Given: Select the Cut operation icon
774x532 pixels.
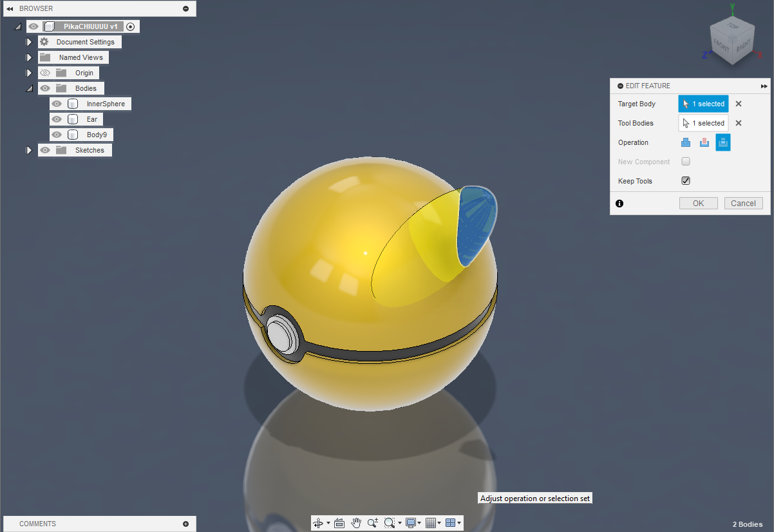Looking at the screenshot, I should coord(704,142).
